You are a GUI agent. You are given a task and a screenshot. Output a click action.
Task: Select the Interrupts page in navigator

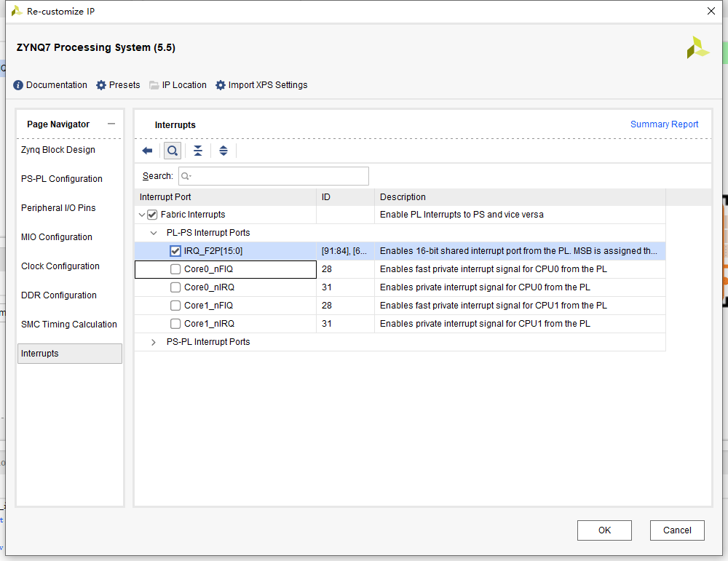[x=70, y=354]
